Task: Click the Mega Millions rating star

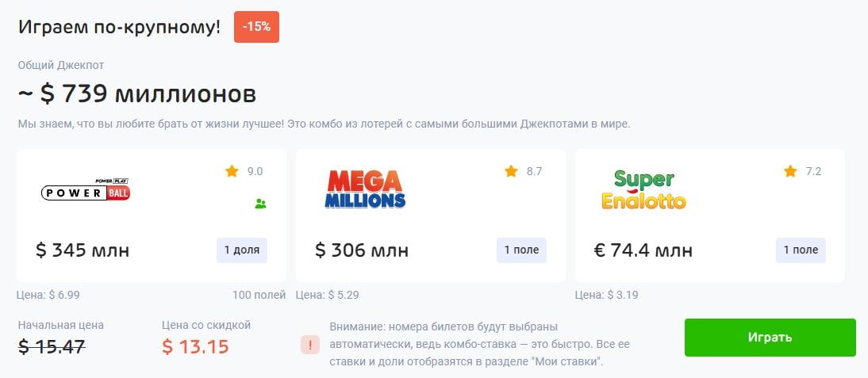Action: [x=511, y=171]
